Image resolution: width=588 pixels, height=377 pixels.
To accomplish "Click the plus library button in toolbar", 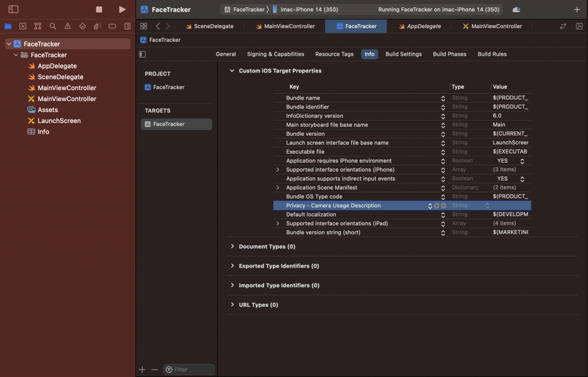I will pyautogui.click(x=577, y=9).
